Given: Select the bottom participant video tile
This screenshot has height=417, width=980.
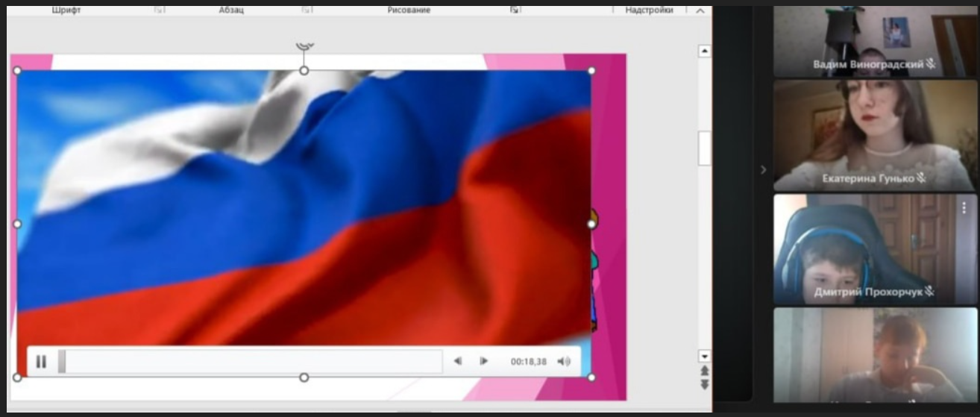Looking at the screenshot, I should coord(875,355).
